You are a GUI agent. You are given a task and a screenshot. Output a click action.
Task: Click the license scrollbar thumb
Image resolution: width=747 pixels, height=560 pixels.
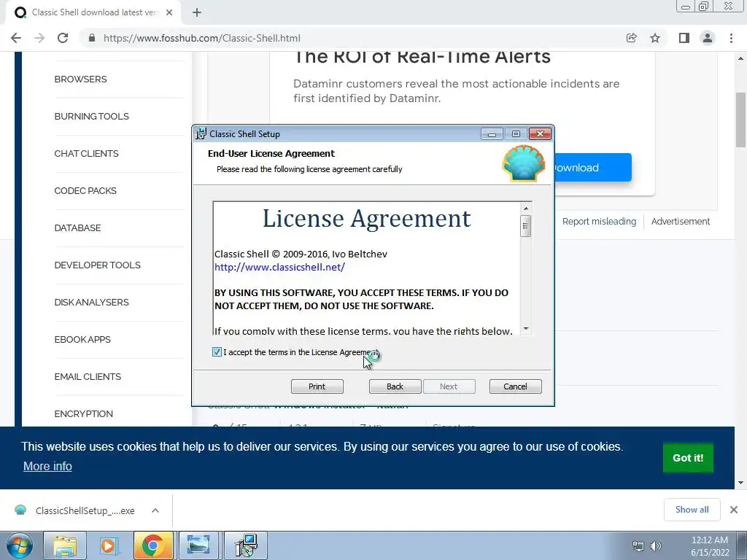pos(525,226)
